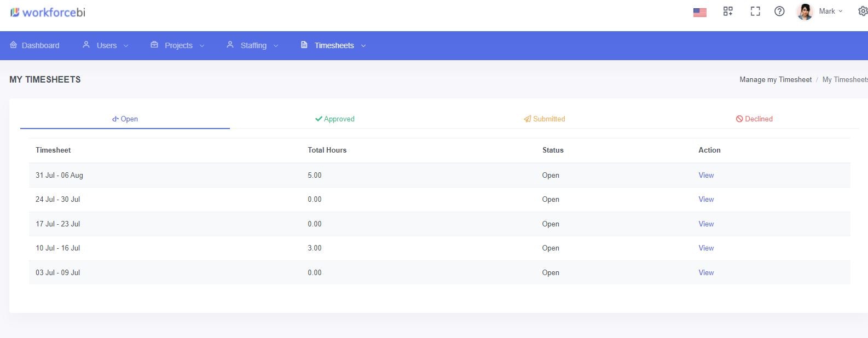Viewport: 868px width, 338px height.
Task: Select the 03 Jul - 09 Jul cell
Action: coord(57,272)
